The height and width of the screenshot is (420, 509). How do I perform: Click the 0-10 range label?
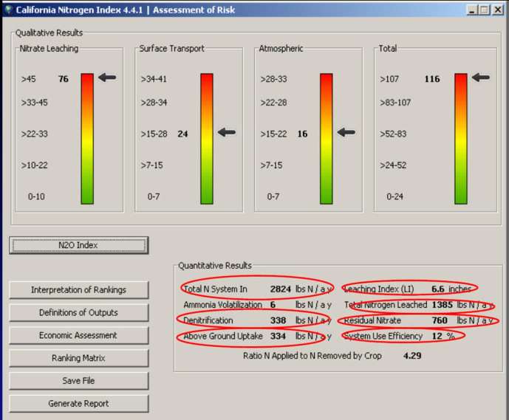tap(36, 197)
